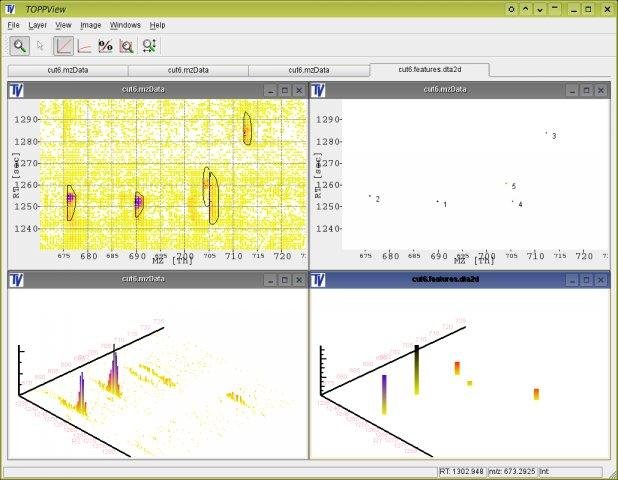The image size is (618, 480).
Task: Open the Help menu
Action: pyautogui.click(x=157, y=25)
